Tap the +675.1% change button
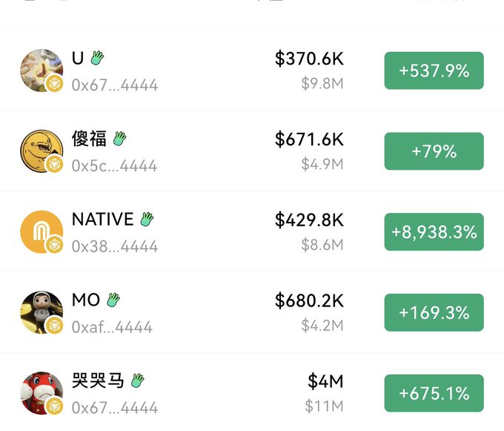The height and width of the screenshot is (431, 504). 434,393
